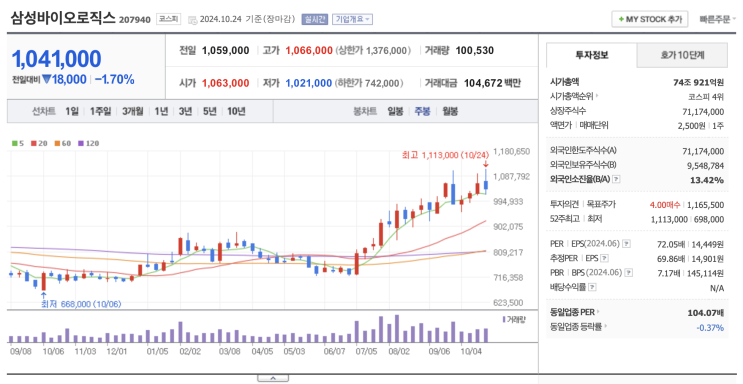The image size is (743, 384).
Task: Click the orange 60-day moving average swatch
Action: [57, 143]
